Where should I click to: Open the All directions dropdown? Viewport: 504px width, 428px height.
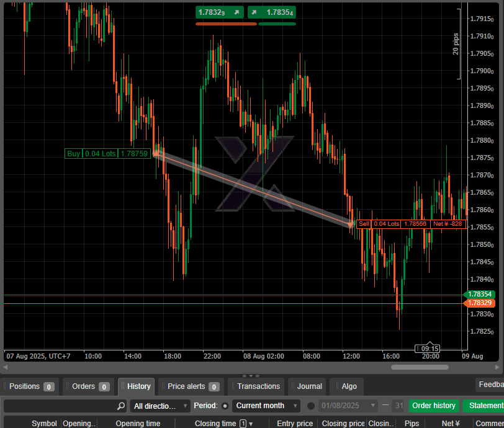click(160, 406)
